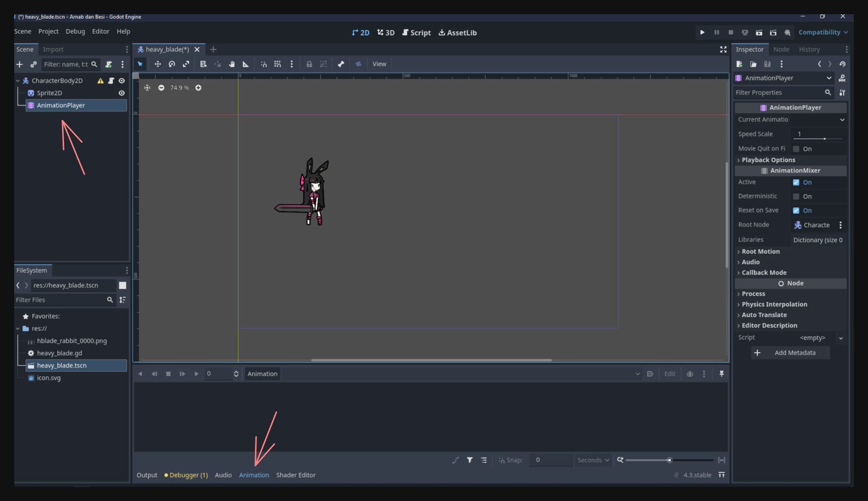Screen dimensions: 868x501
Task: Expand the Playback Options section
Action: tap(768, 160)
